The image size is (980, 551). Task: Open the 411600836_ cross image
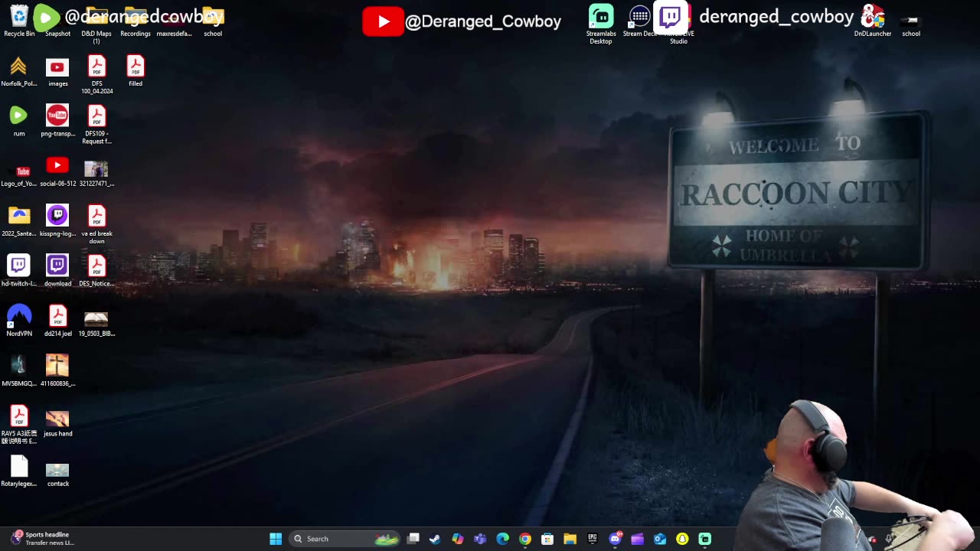(57, 372)
